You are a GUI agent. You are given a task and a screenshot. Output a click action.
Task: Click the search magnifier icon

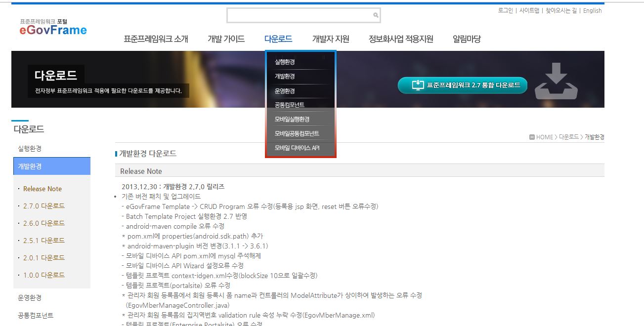click(x=376, y=15)
